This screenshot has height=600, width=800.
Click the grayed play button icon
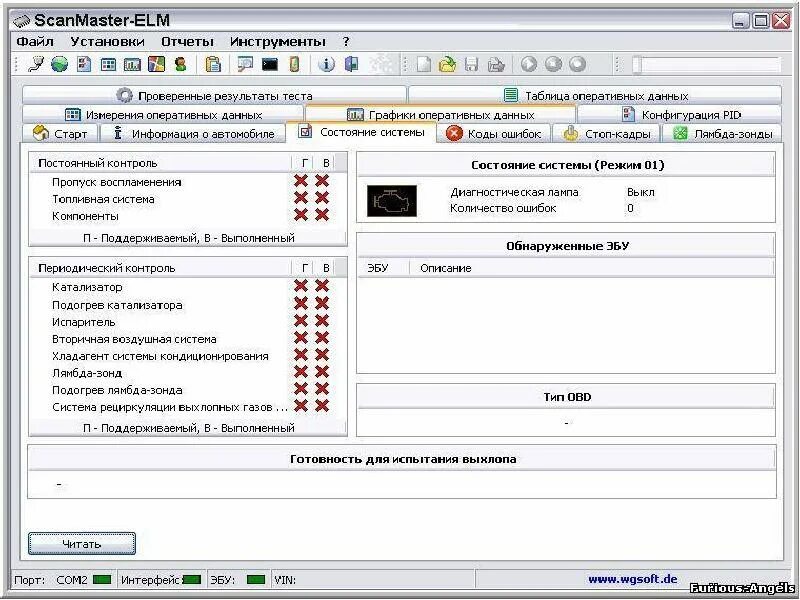click(x=529, y=64)
